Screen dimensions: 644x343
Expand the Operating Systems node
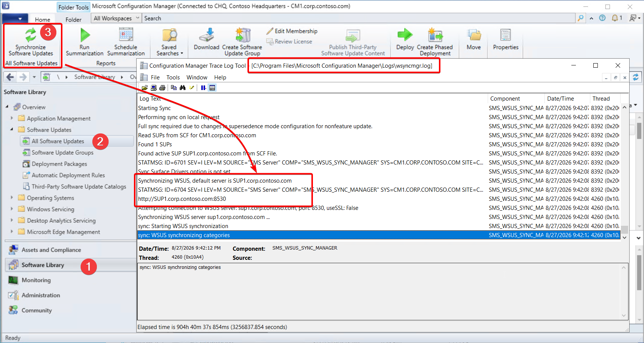coord(12,198)
